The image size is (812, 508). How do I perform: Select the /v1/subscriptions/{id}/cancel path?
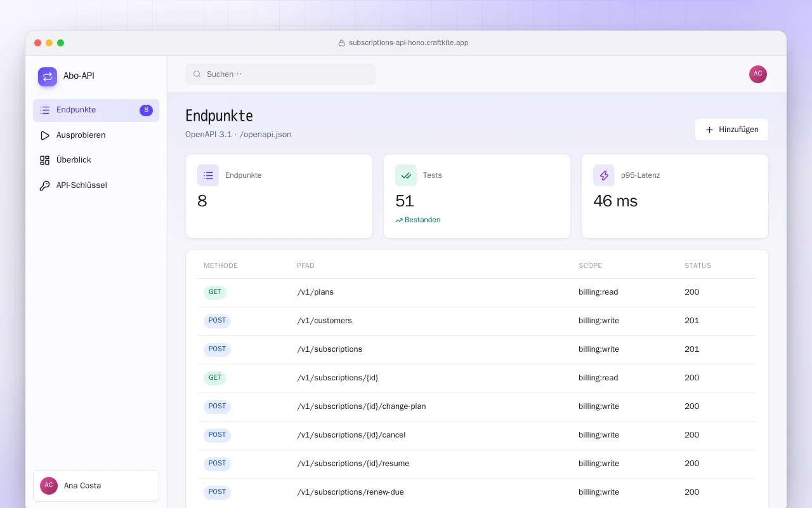click(x=351, y=435)
